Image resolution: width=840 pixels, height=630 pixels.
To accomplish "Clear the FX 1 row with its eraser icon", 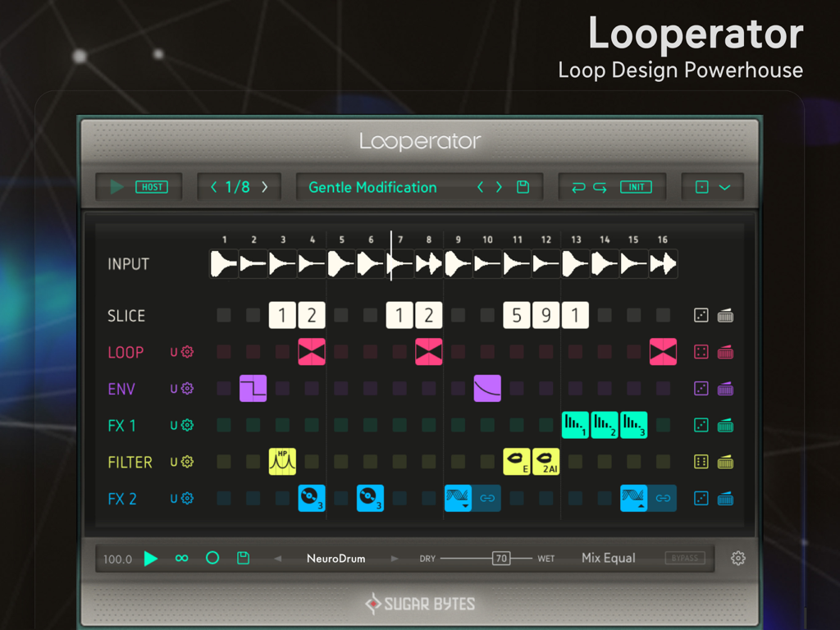I will [726, 425].
